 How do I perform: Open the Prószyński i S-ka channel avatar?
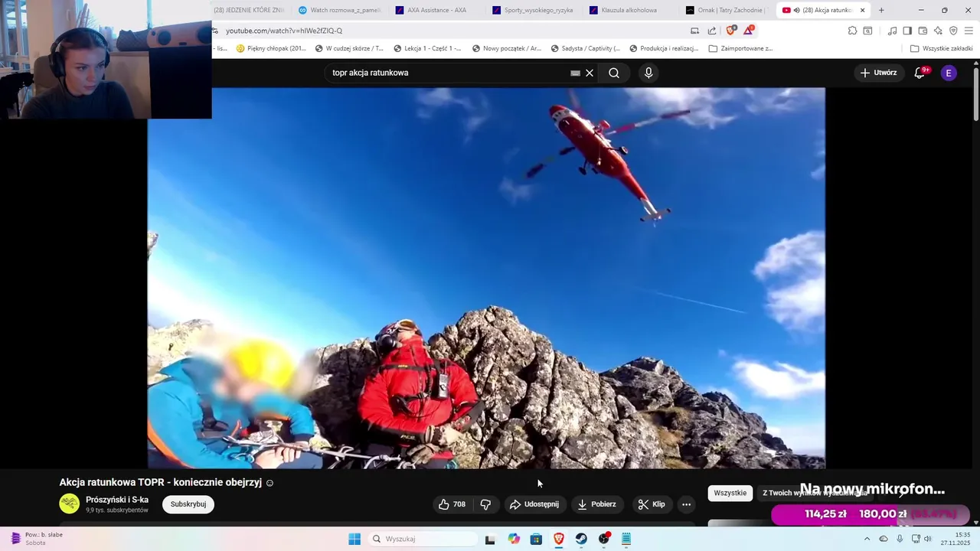point(70,504)
